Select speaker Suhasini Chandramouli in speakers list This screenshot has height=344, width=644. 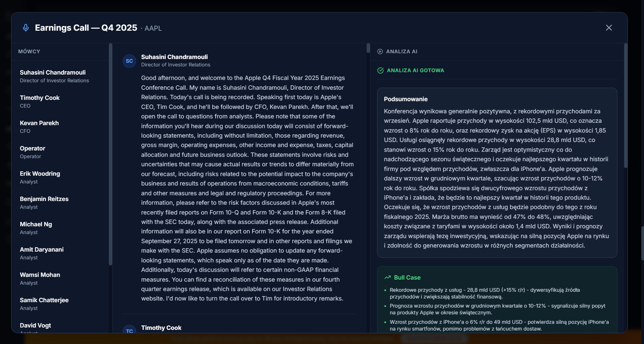(53, 76)
